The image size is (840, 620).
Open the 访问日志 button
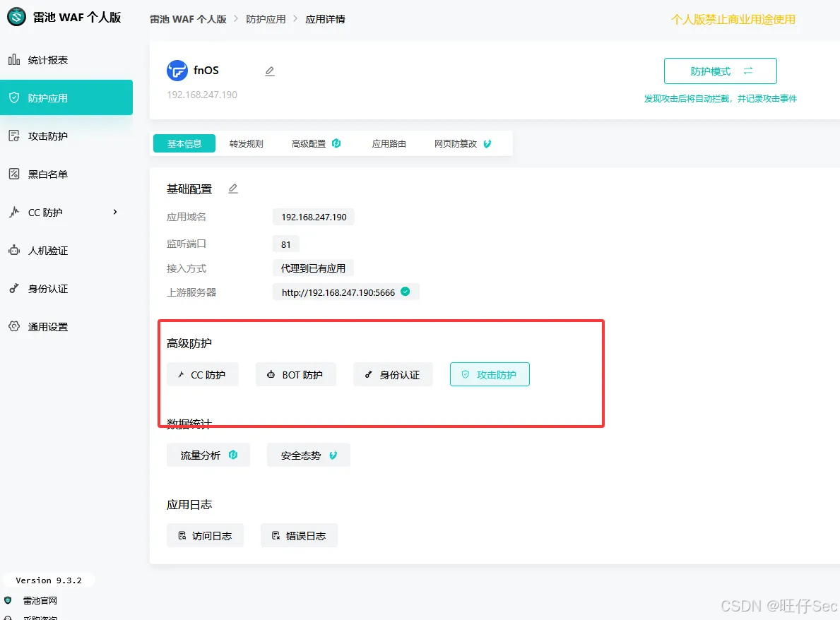tap(205, 535)
